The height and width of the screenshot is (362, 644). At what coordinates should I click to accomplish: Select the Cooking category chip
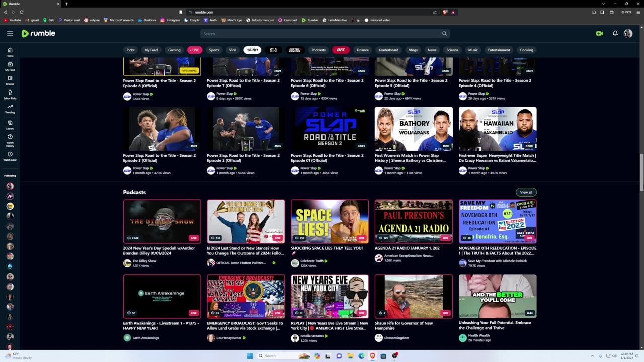click(x=526, y=50)
